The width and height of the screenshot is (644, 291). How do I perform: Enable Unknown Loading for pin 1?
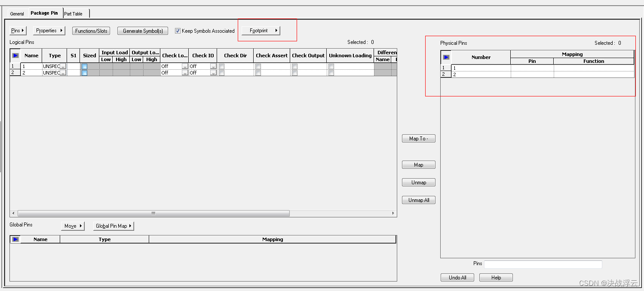pos(331,66)
